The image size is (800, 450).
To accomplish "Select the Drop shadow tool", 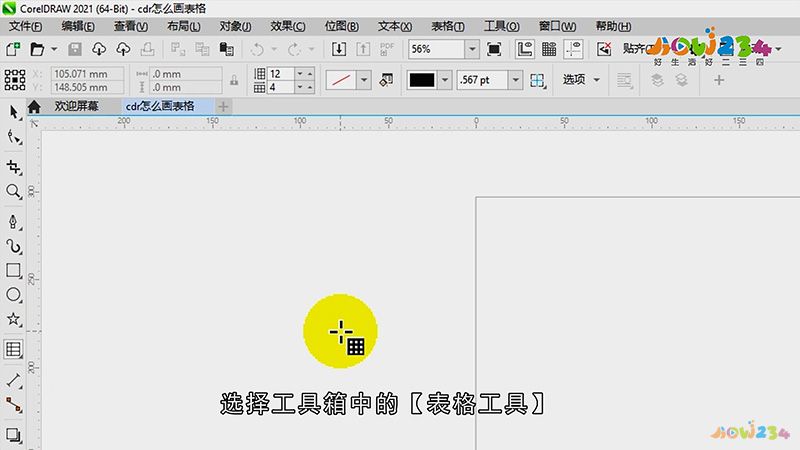I will (x=13, y=435).
